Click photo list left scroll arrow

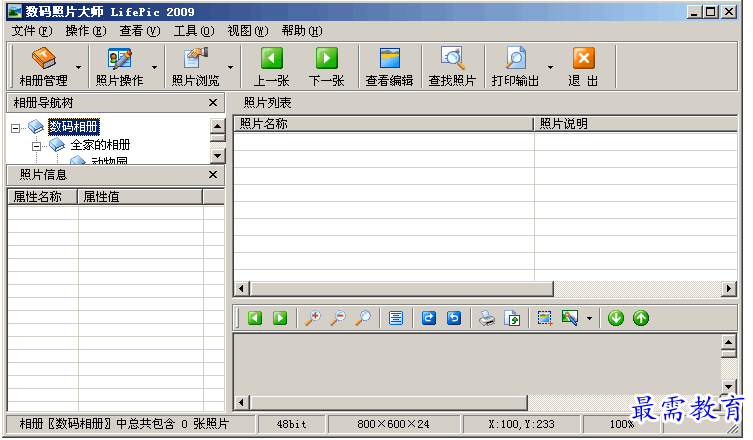[241, 289]
